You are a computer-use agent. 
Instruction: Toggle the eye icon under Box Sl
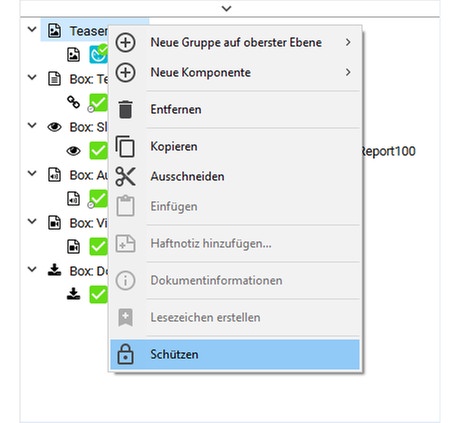(x=73, y=151)
